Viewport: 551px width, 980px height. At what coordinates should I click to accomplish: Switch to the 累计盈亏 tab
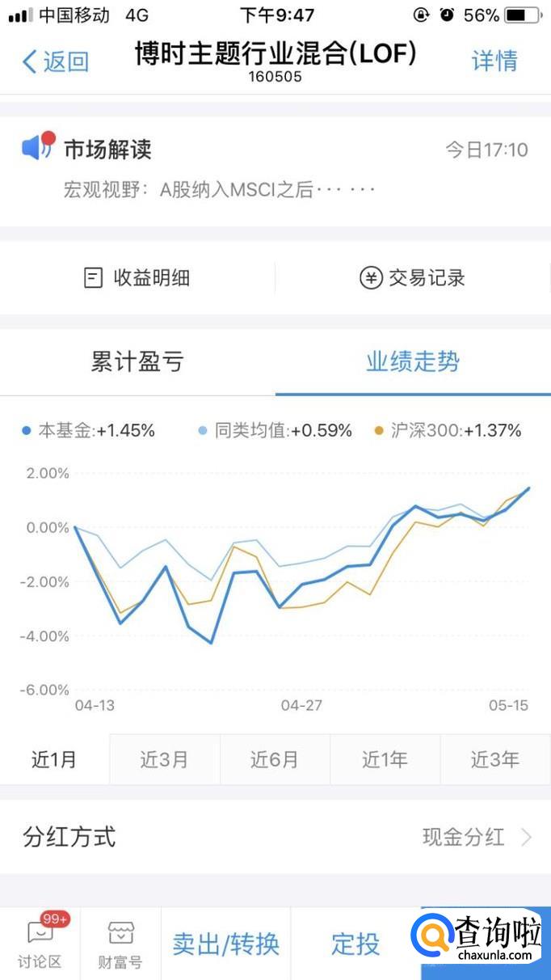click(x=137, y=362)
